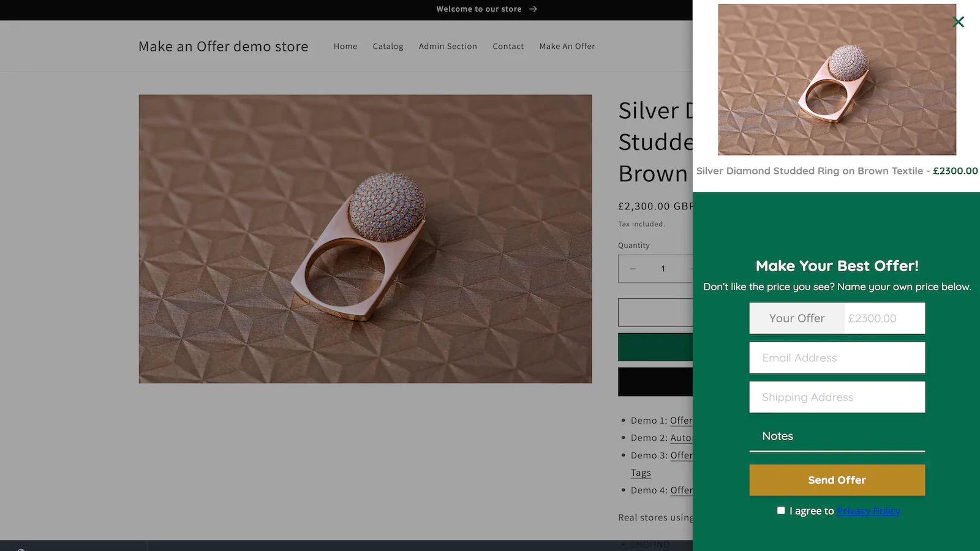Click the quantity value field

coord(663,269)
